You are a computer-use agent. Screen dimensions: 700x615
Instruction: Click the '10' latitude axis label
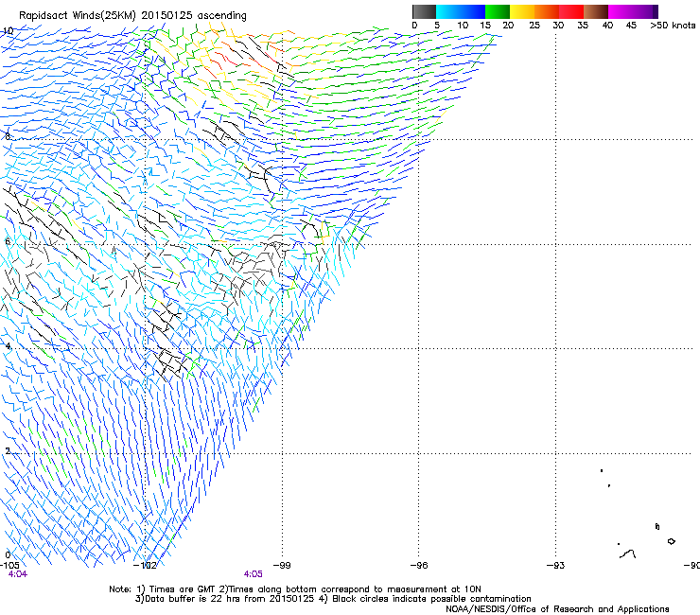click(8, 31)
